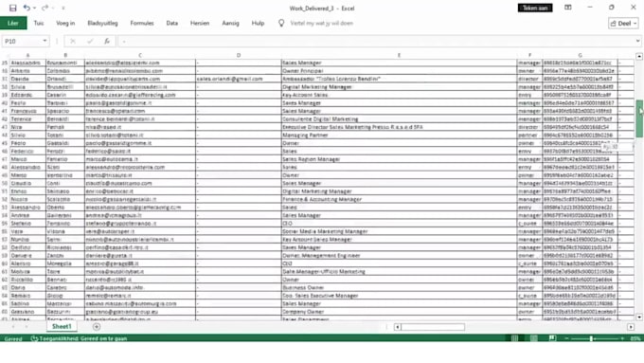This screenshot has width=644, height=363.
Task: Select the Finance & Accounting Manager cell
Action: click(399, 199)
